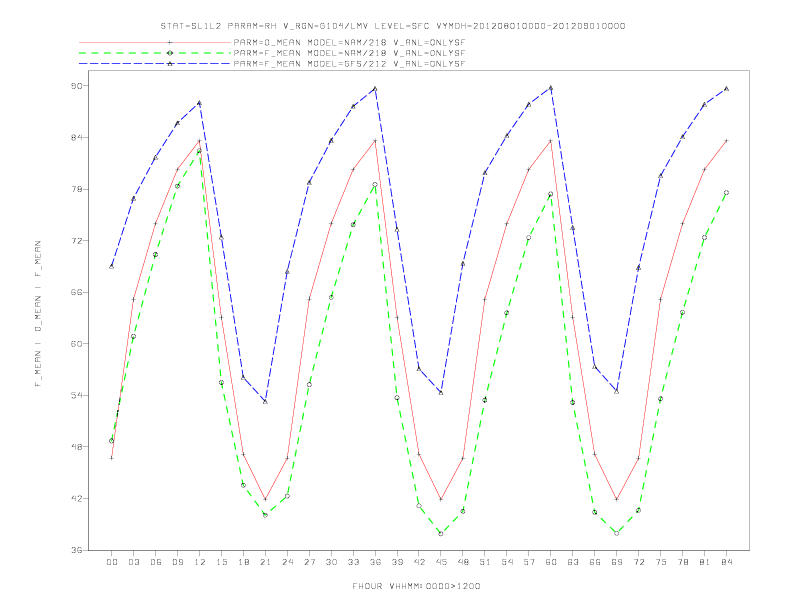Click forecast hour 45 on horizontal axis

[x=441, y=562]
